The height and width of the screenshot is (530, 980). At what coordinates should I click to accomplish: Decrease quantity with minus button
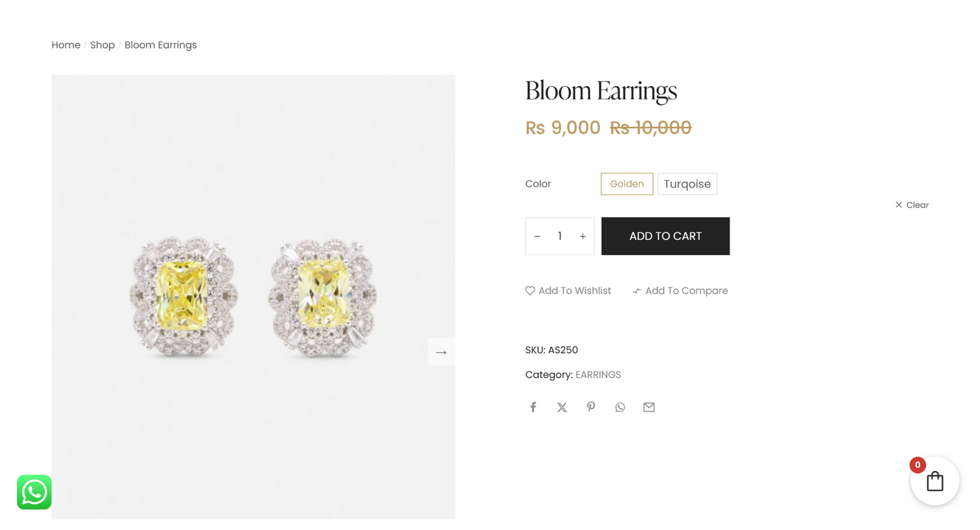point(537,237)
